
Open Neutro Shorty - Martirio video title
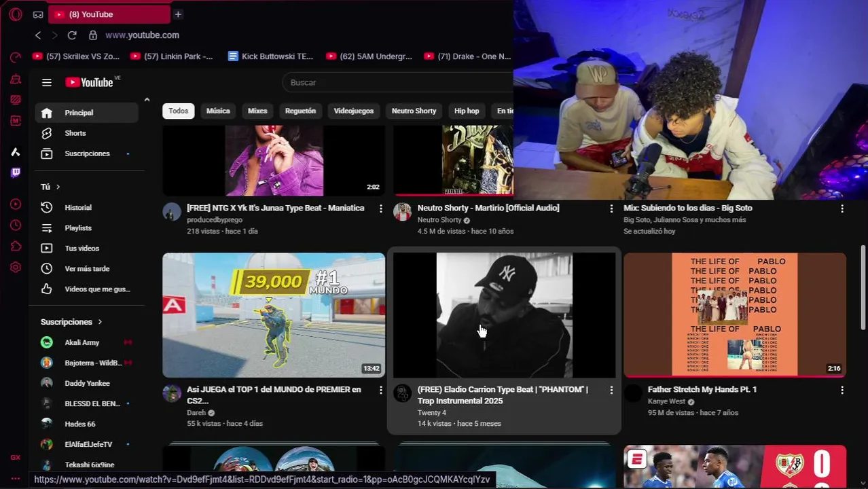(488, 208)
